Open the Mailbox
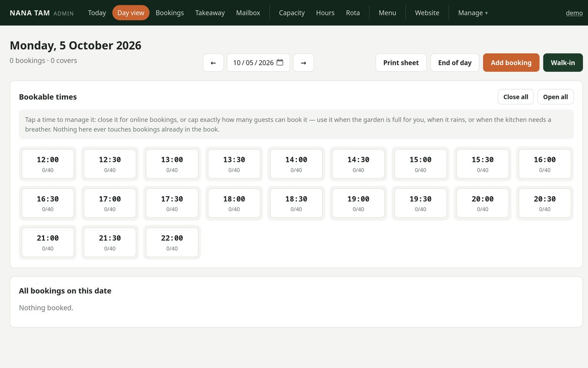Image resolution: width=588 pixels, height=368 pixels. coord(248,13)
